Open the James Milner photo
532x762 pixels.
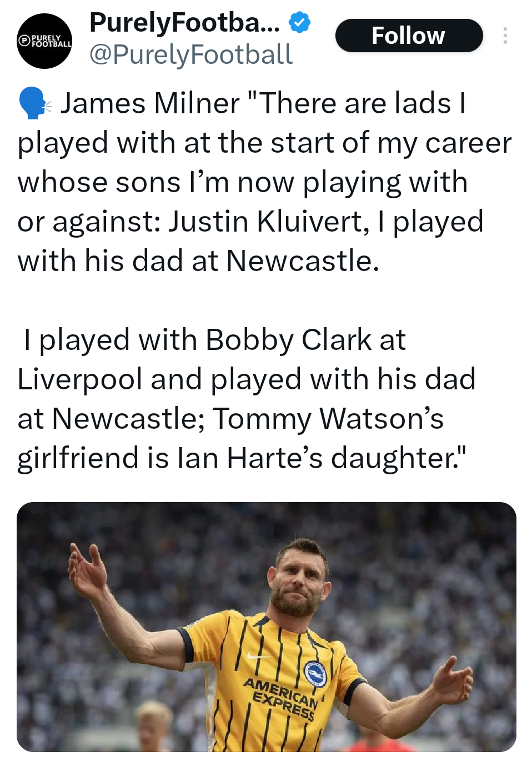[266, 626]
